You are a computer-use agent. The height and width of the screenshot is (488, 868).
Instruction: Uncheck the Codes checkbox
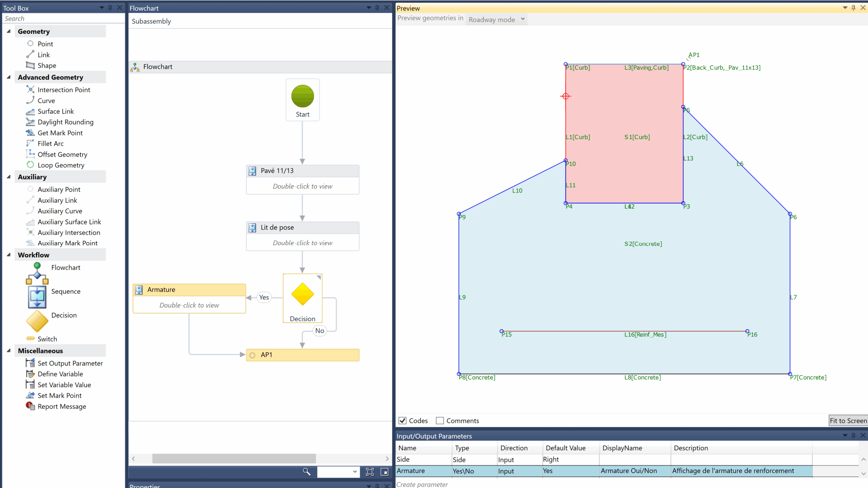(402, 421)
